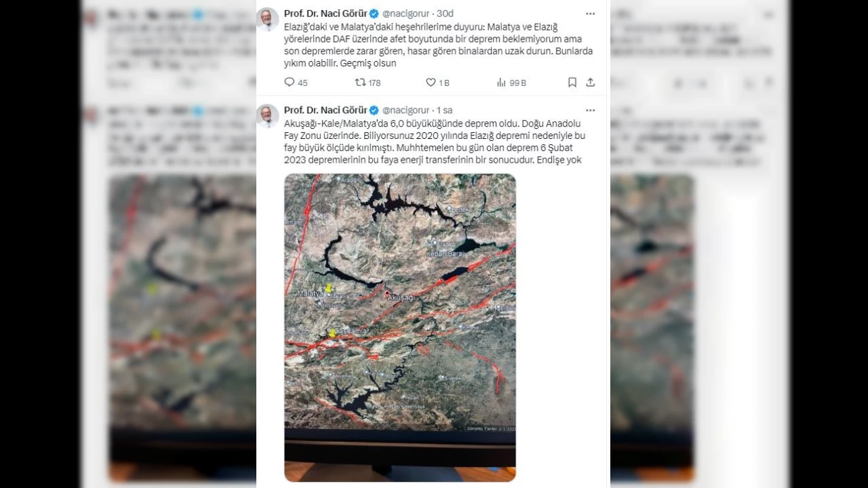Click the second tweet's profile avatar
Image resolution: width=868 pixels, height=488 pixels.
(x=268, y=116)
